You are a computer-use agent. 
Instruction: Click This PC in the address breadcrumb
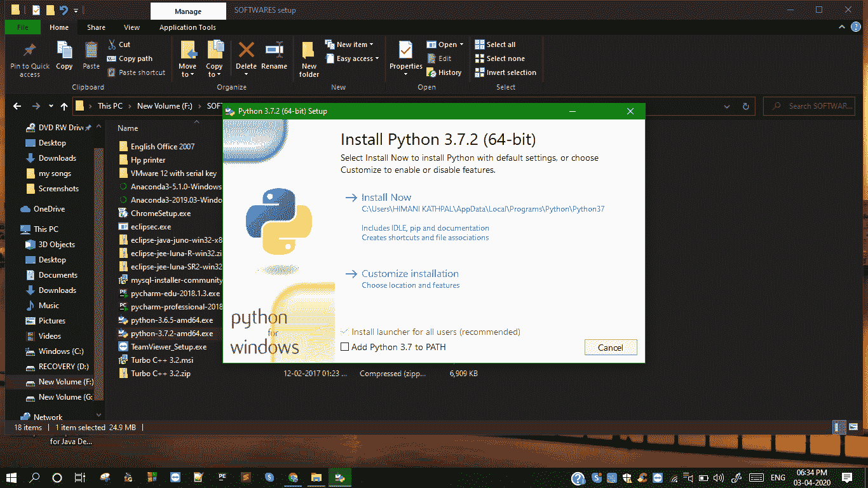pyautogui.click(x=110, y=106)
